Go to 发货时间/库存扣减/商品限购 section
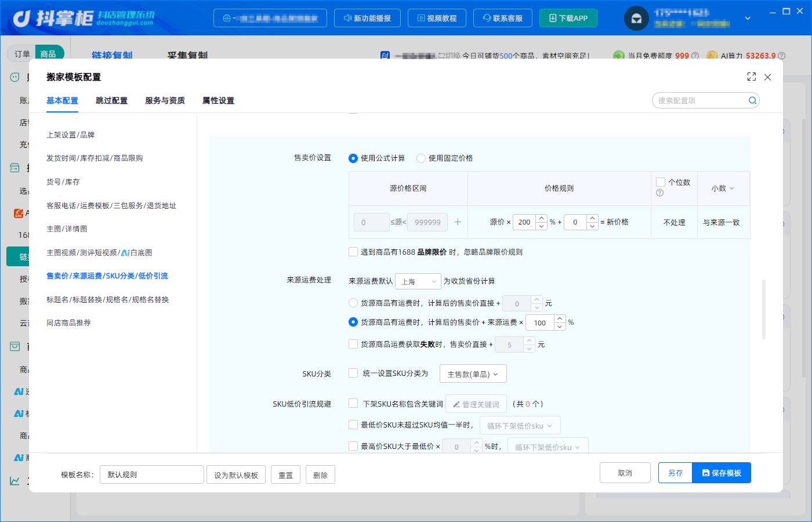This screenshot has width=812, height=522. tap(95, 158)
